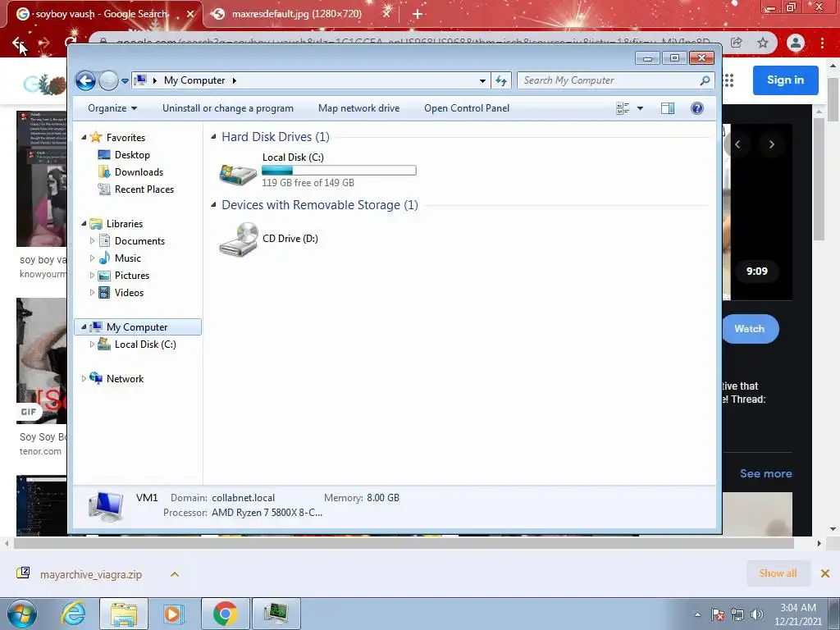840x630 pixels.
Task: Select Recent Places under Favorites
Action: click(144, 189)
